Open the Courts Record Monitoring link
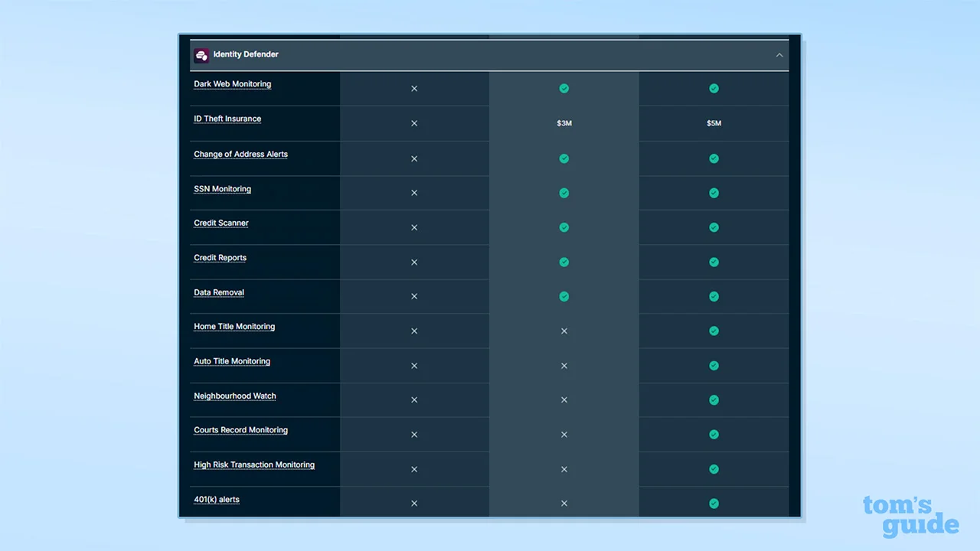Viewport: 980px width, 551px height. point(240,430)
